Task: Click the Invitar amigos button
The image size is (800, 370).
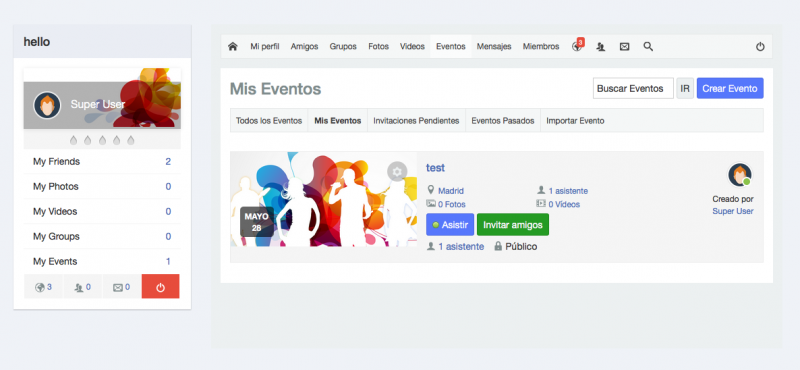Action: [513, 225]
